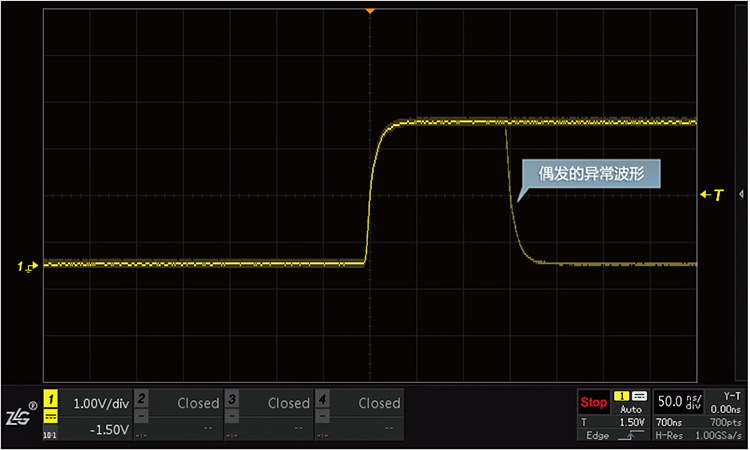Click the rising edge trigger slope icon

(x=631, y=436)
